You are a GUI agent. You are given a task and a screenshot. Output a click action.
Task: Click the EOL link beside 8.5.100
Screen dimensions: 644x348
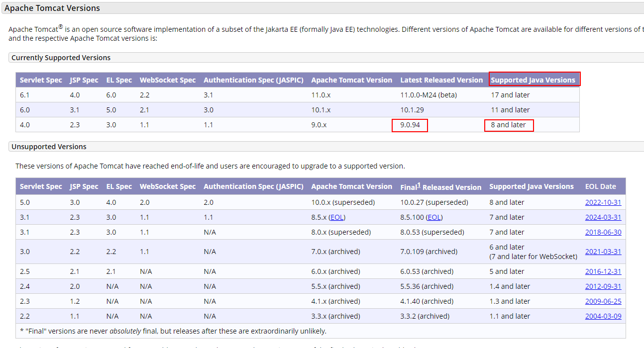[x=434, y=217]
